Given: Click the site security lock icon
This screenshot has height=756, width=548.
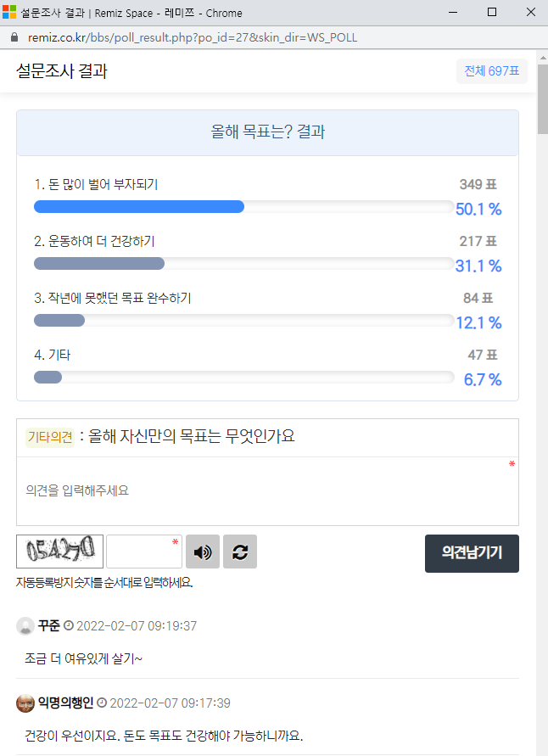Looking at the screenshot, I should click(x=14, y=38).
